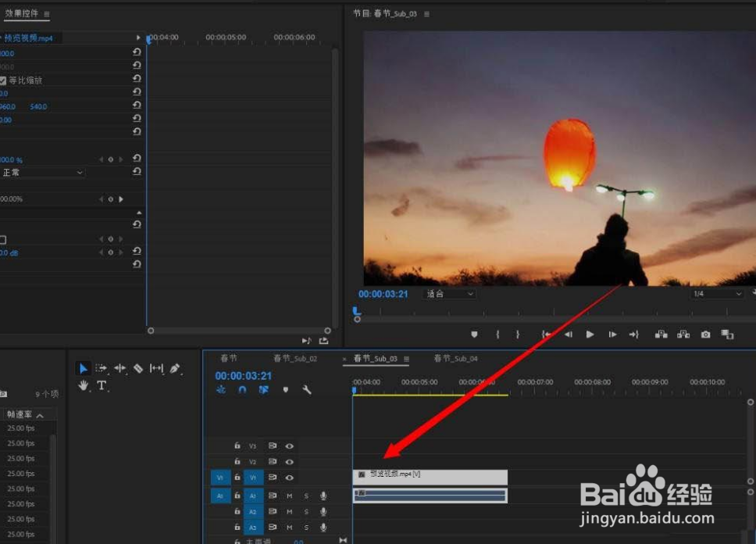
Task: Toggle V3 track output eye
Action: 289,446
